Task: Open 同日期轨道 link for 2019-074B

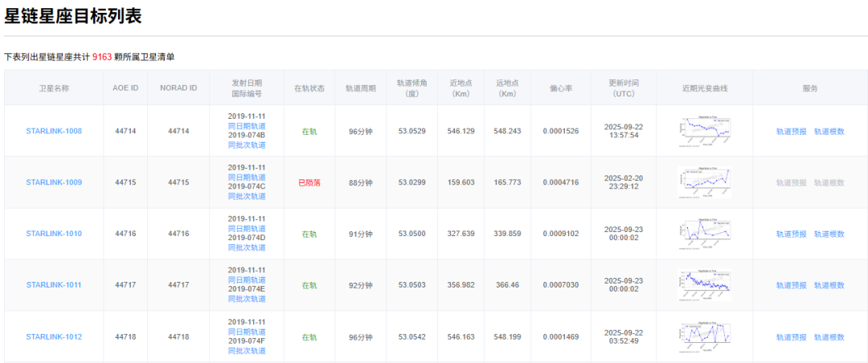Action: click(247, 126)
